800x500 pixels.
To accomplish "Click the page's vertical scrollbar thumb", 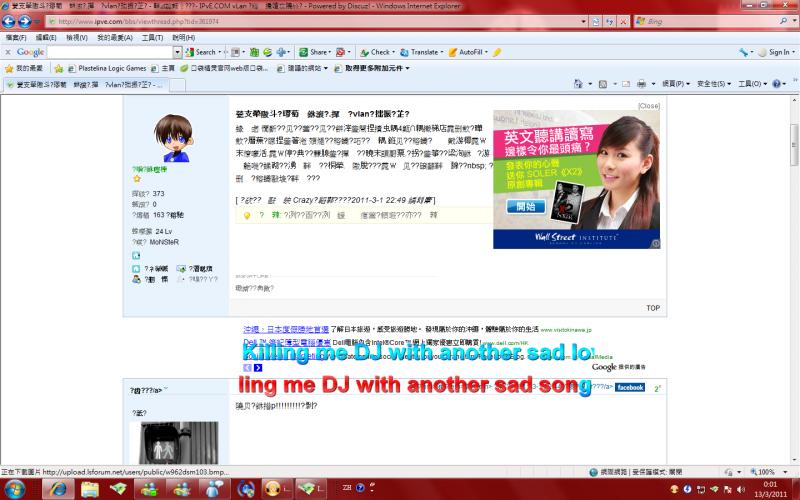I will tap(794, 144).
